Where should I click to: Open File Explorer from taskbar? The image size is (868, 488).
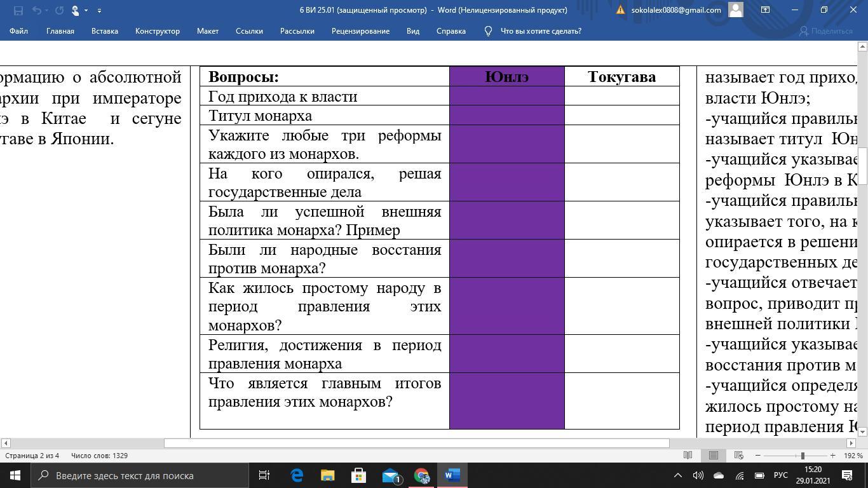pos(327,475)
